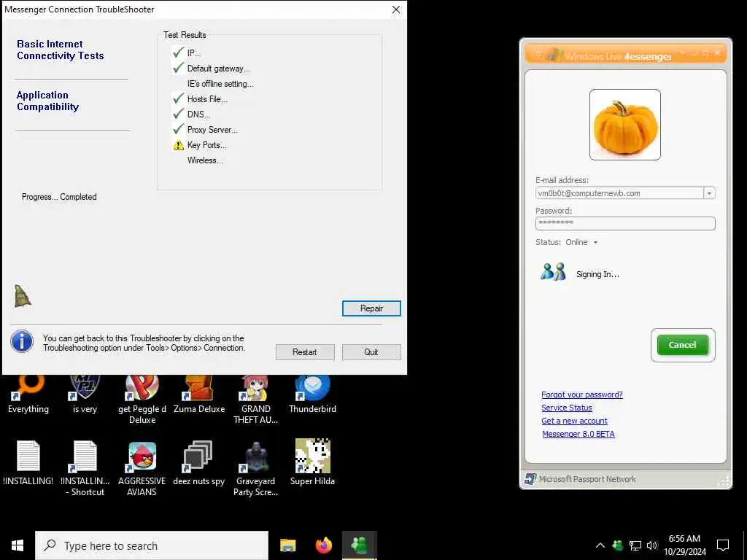The height and width of the screenshot is (560, 747).
Task: Click the Microsoft Passport Network icon
Action: pos(530,478)
